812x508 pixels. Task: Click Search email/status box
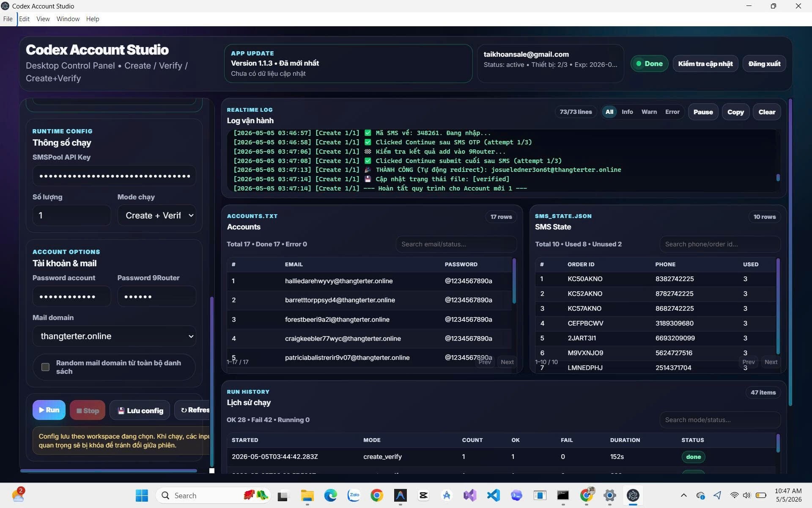coord(456,244)
